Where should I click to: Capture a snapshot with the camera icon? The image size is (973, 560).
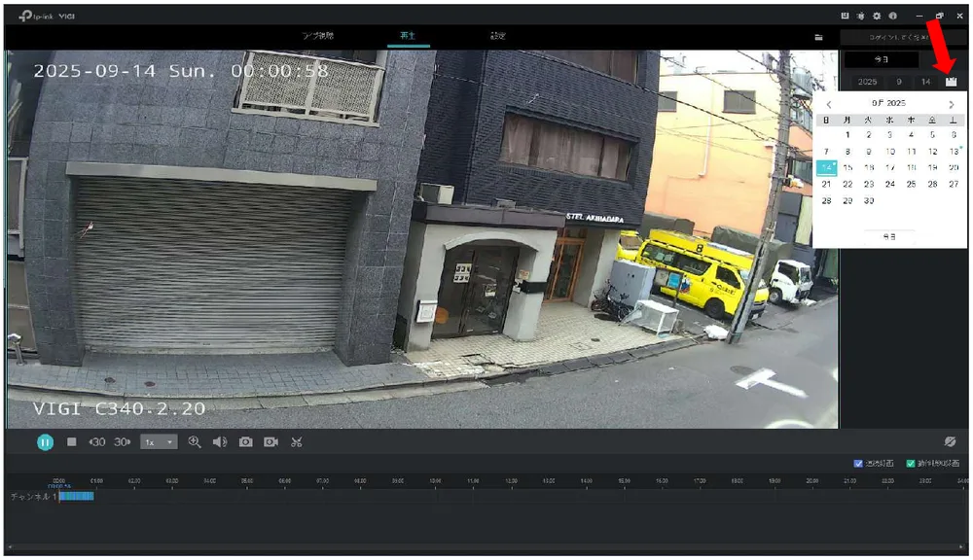click(246, 442)
